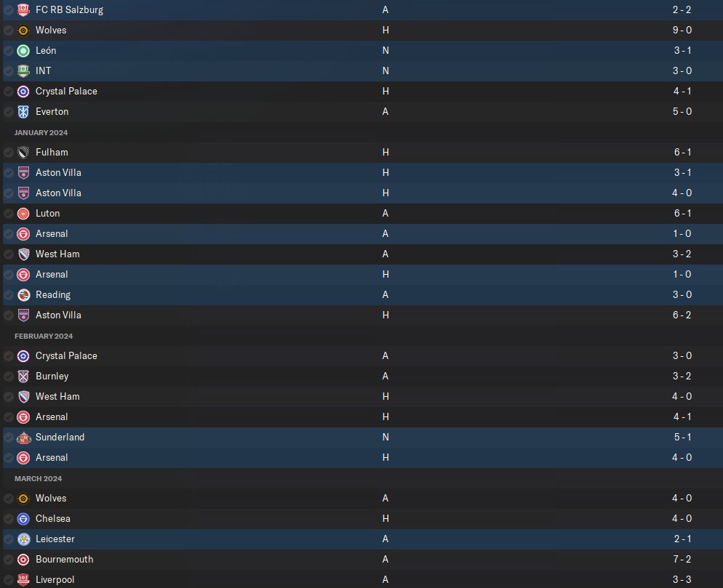Open the Liverpool team name link
723x588 pixels.
coord(55,580)
